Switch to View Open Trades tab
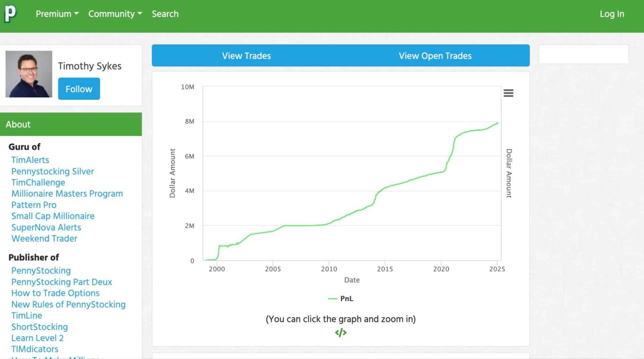644x359 pixels. point(435,56)
